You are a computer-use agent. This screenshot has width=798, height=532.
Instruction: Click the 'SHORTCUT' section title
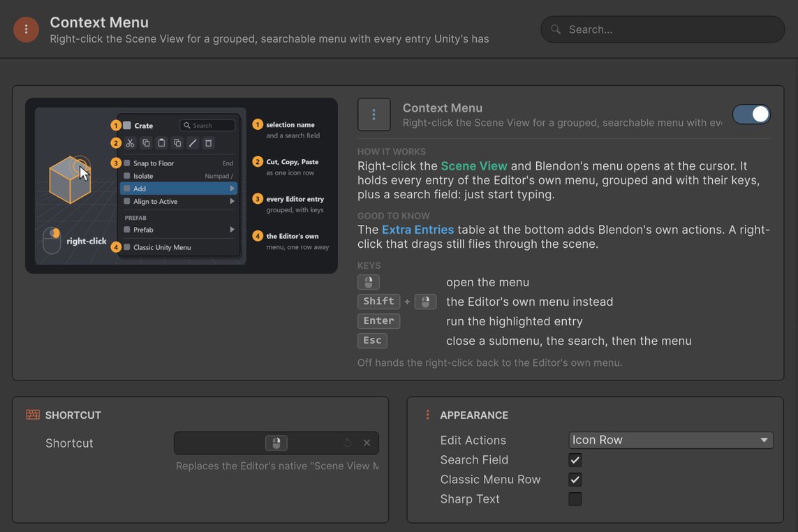tap(73, 415)
